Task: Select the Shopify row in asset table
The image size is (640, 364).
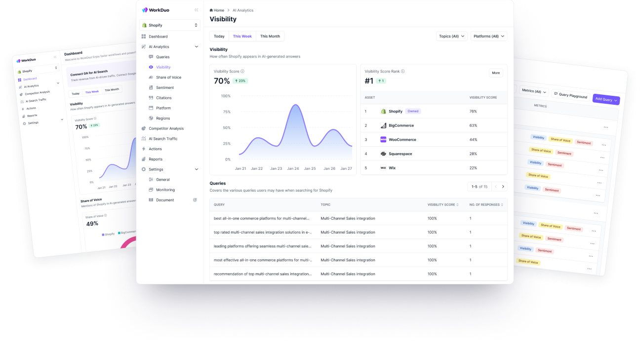Action: click(x=434, y=111)
